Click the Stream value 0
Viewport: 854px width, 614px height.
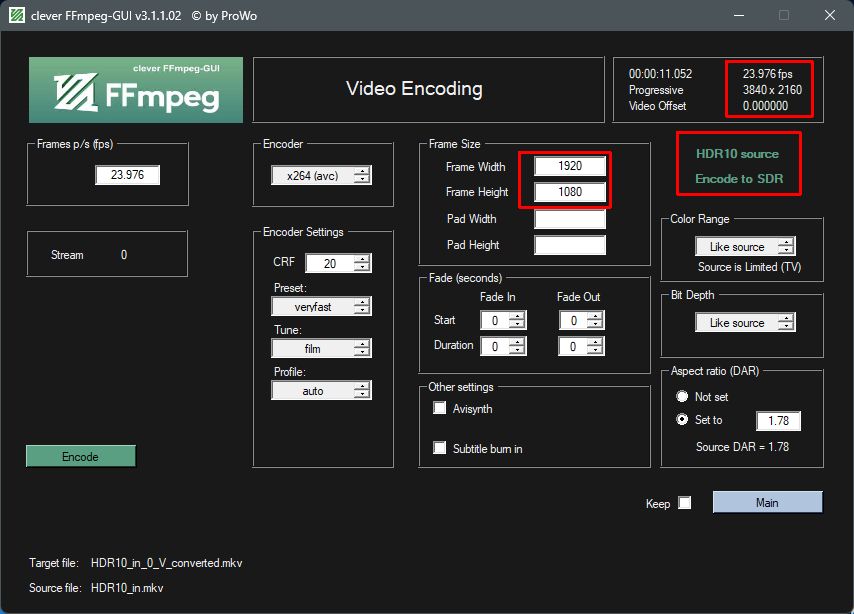pyautogui.click(x=124, y=255)
